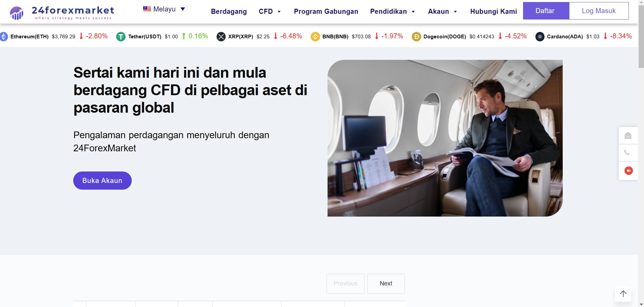Click the page vertical scrollbar thumb
The height and width of the screenshot is (307, 644).
click(641, 37)
